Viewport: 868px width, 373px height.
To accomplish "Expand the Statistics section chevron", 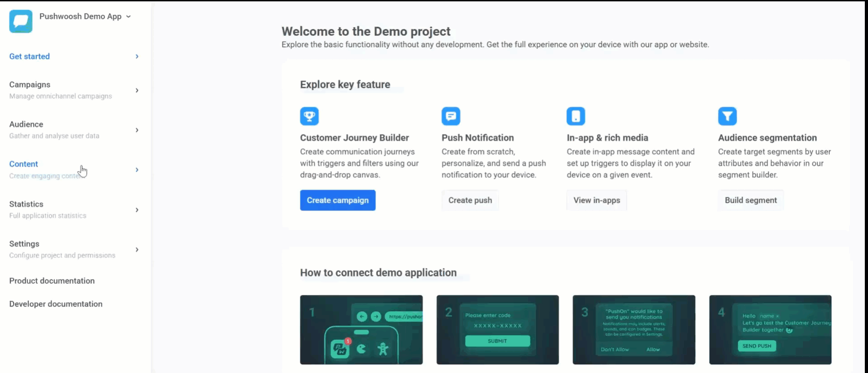I will tap(137, 210).
